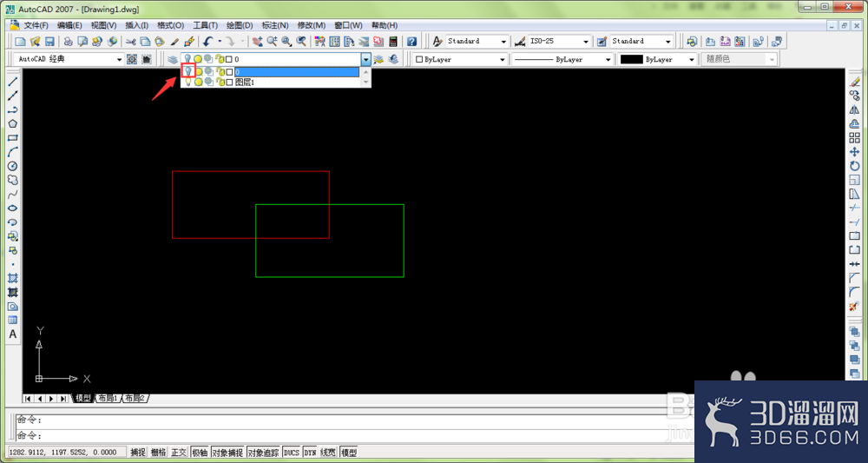The width and height of the screenshot is (868, 463).
Task: Click layer 图层1 color swatch square
Action: click(x=229, y=82)
